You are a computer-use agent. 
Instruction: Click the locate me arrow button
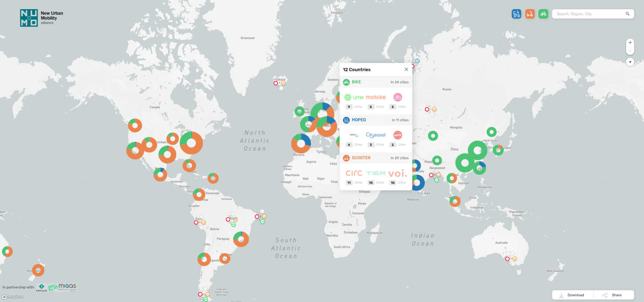click(630, 62)
